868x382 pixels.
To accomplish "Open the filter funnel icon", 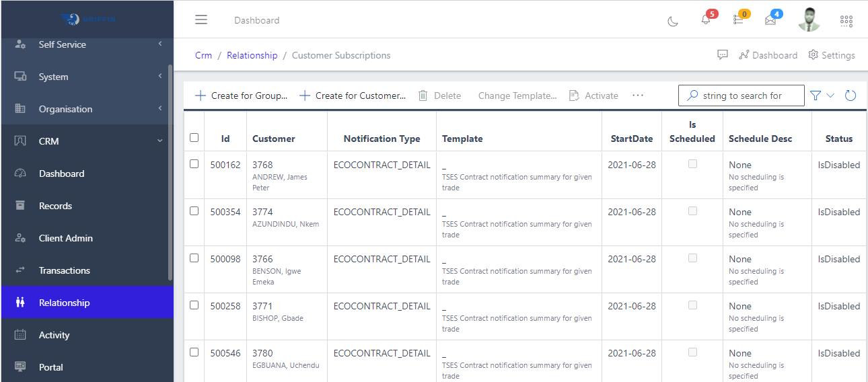I will 816,95.
